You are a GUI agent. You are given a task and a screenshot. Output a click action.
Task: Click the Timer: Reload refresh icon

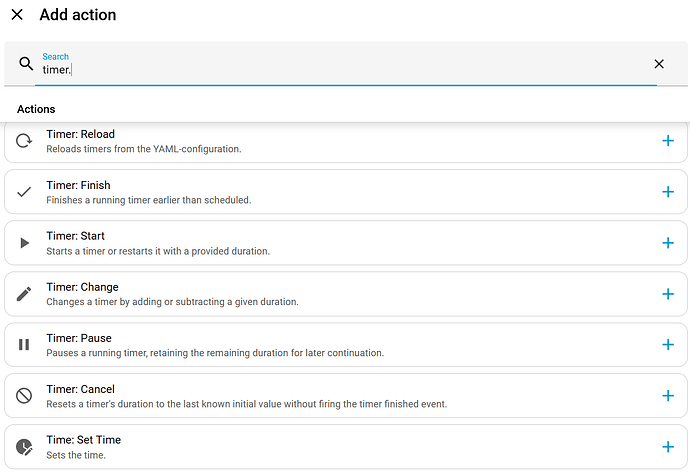[x=24, y=141]
